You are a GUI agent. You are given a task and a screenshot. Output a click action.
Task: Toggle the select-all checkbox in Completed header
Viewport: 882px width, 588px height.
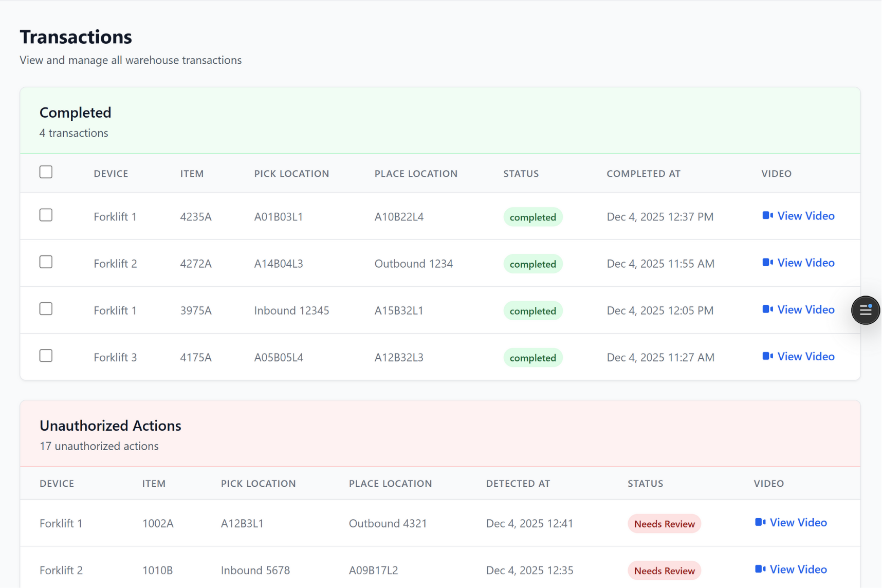pos(46,172)
